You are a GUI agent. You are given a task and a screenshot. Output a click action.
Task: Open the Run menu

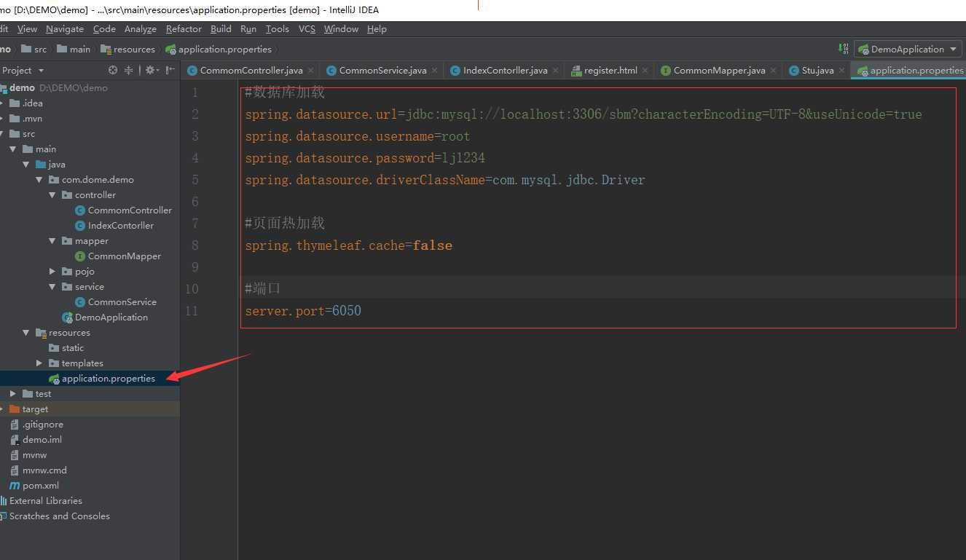[248, 29]
